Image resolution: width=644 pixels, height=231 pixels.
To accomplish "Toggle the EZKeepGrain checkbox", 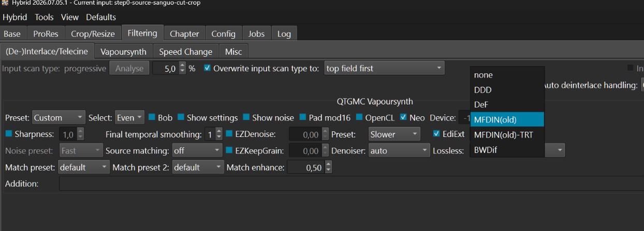I will coord(229,150).
